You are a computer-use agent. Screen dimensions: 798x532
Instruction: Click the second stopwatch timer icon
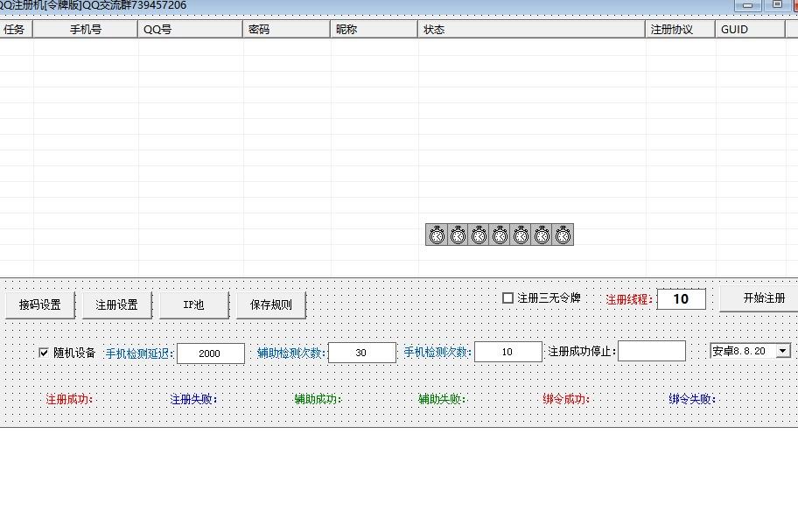(458, 234)
